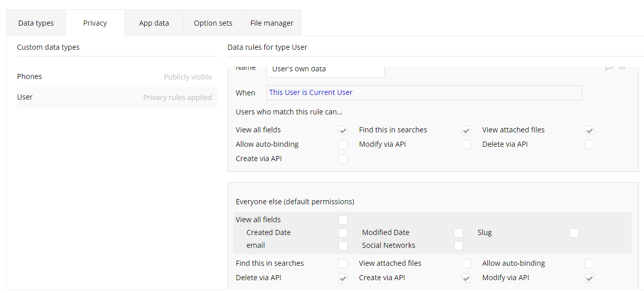
Task: Open the App data tab
Action: 154,23
